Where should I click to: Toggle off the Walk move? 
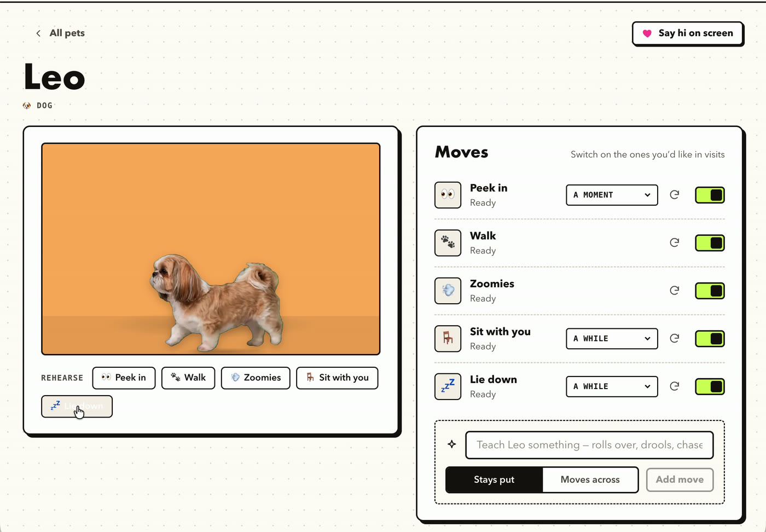pyautogui.click(x=710, y=243)
